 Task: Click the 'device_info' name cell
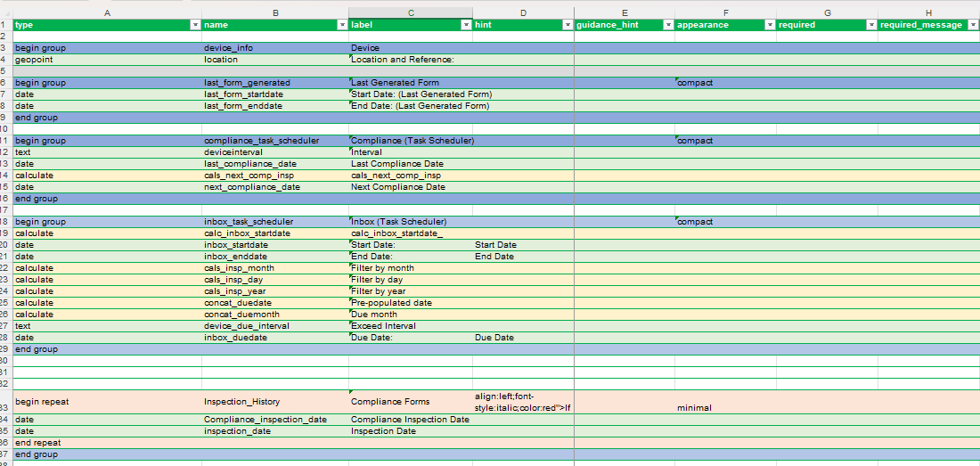coord(275,48)
